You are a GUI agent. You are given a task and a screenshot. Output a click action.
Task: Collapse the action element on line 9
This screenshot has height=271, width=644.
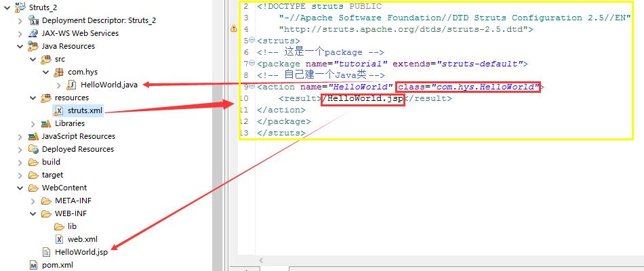click(252, 86)
